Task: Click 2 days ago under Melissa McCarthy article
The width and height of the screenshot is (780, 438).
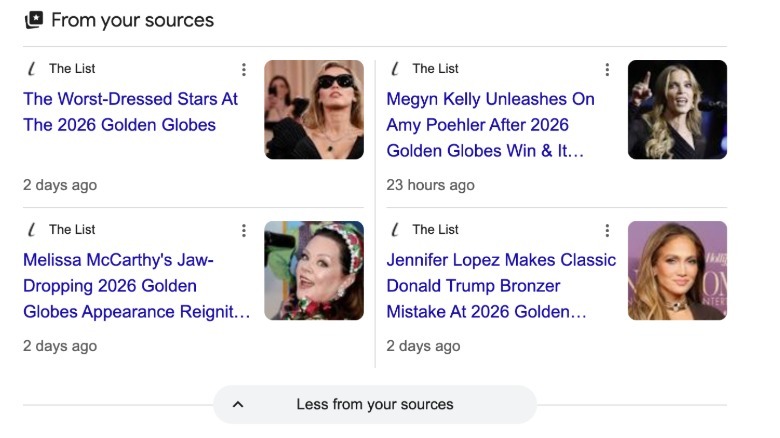Action: coord(60,346)
